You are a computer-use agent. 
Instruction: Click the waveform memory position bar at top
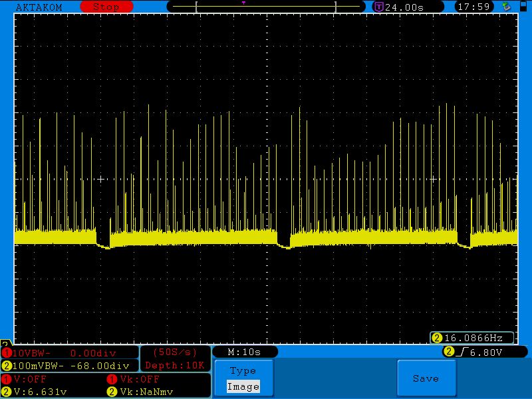(266, 7)
